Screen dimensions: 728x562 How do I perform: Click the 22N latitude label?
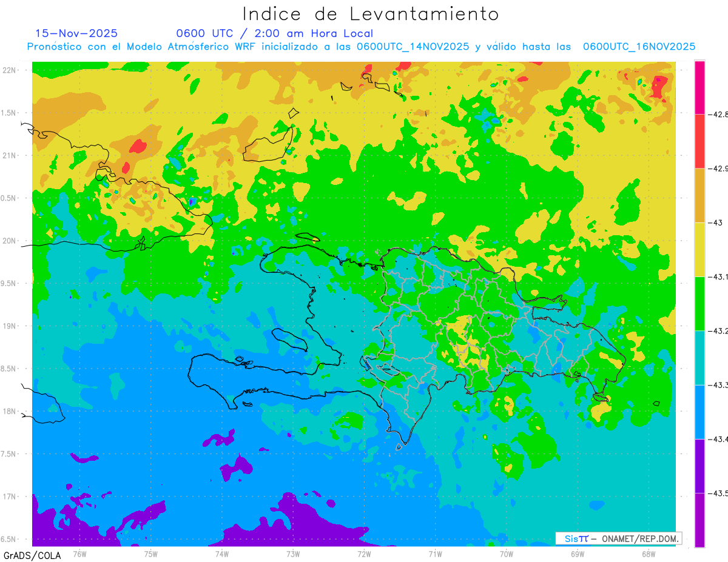[10, 70]
